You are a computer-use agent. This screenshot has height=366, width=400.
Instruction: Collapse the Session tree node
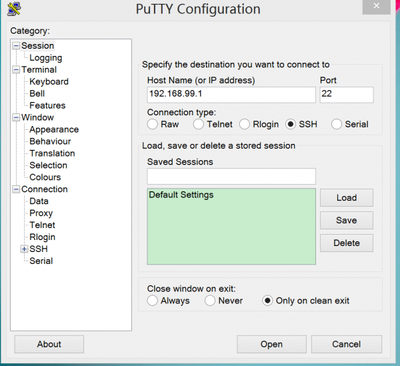pos(16,46)
